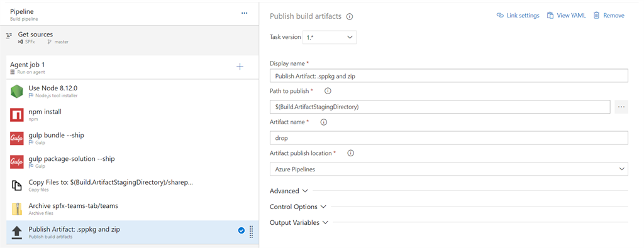Select the npm install task
The height and width of the screenshot is (248, 644).
[x=133, y=115]
